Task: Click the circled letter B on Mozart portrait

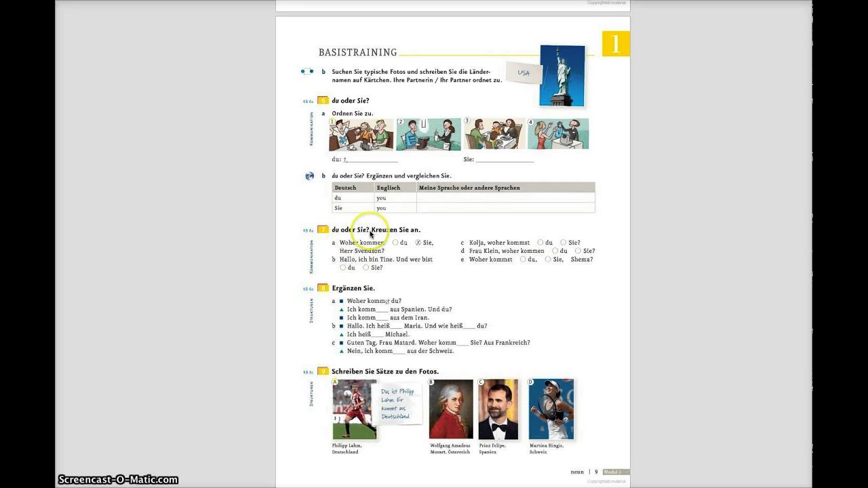Action: pos(431,382)
